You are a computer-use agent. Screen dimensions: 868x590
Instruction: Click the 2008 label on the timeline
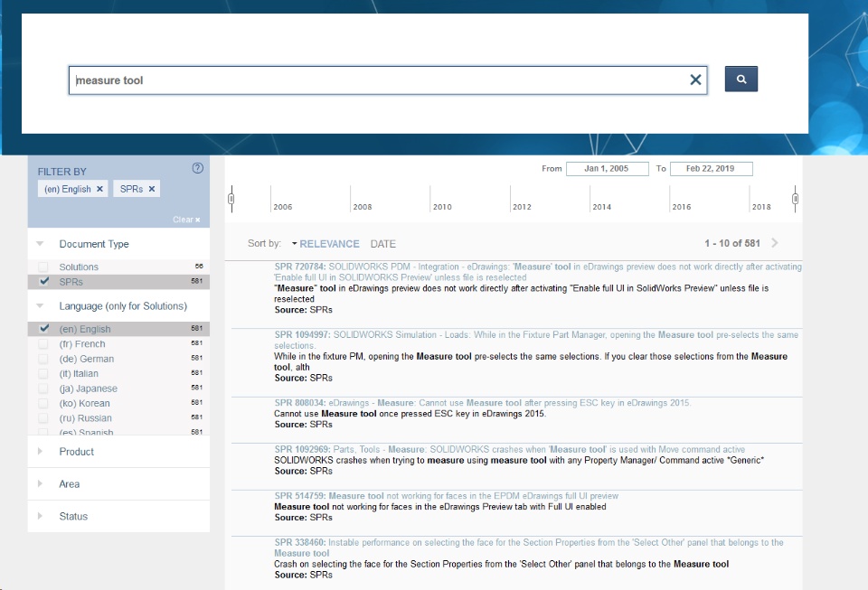363,207
